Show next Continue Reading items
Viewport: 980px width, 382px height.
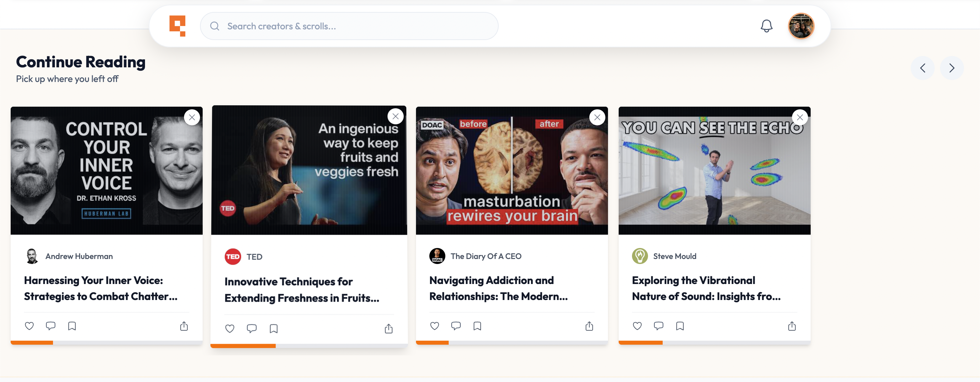(x=951, y=68)
